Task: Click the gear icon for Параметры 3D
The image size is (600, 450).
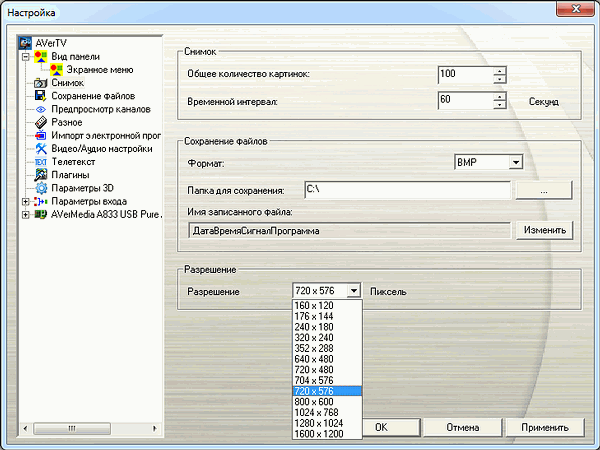Action: click(41, 188)
